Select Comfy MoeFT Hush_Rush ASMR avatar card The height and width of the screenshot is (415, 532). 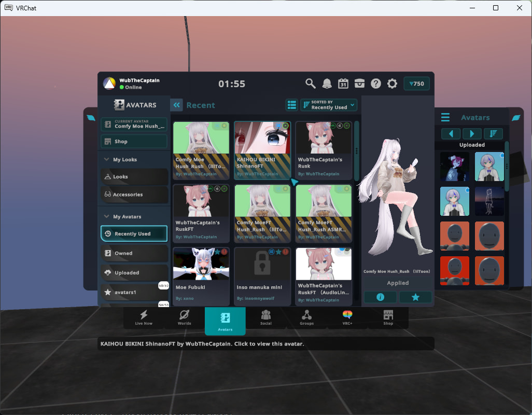point(324,213)
